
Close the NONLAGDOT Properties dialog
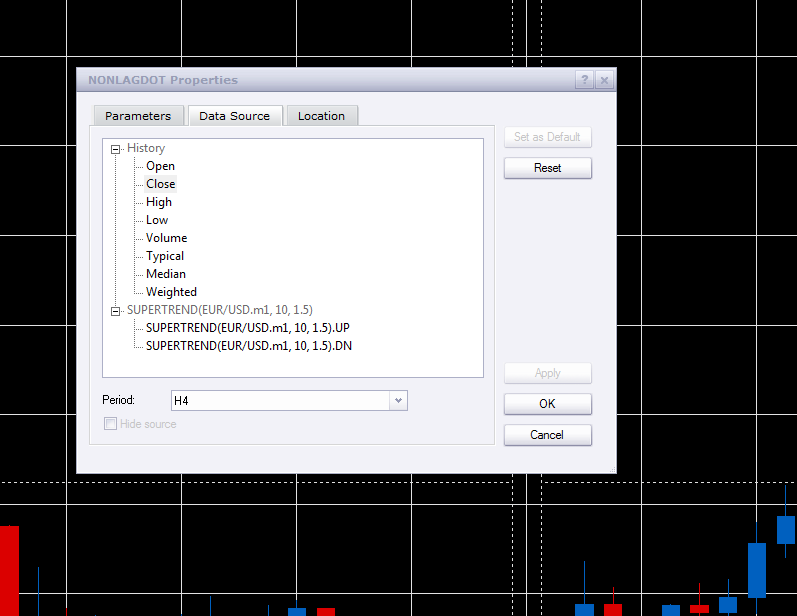pos(604,80)
